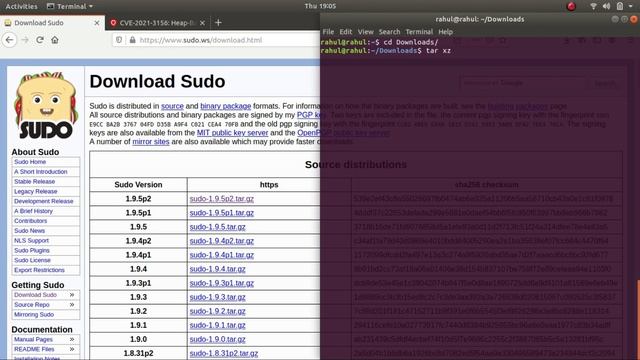This screenshot has width=640, height=360.
Task: Download sudo-1.9.5.tar.gz
Action: coord(218,227)
